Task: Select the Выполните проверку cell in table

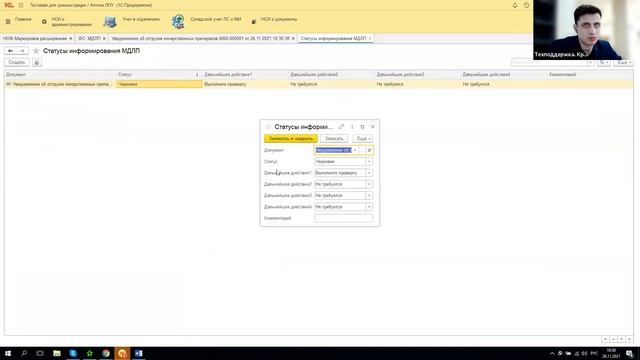Action: point(245,84)
